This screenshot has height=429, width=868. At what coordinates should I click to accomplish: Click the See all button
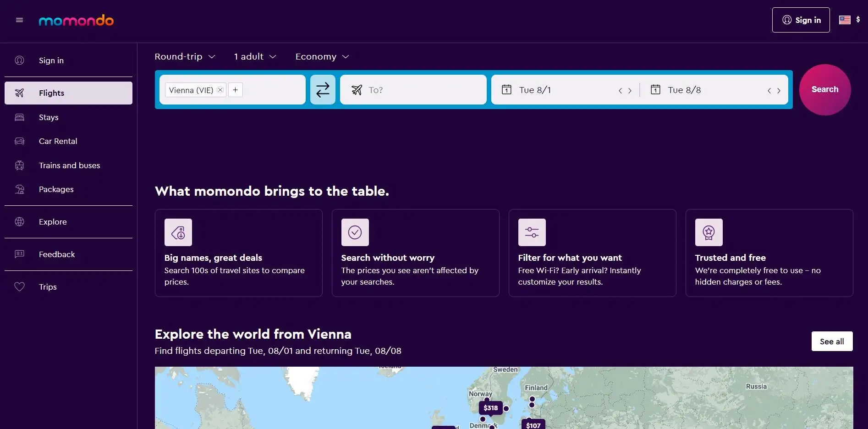831,341
